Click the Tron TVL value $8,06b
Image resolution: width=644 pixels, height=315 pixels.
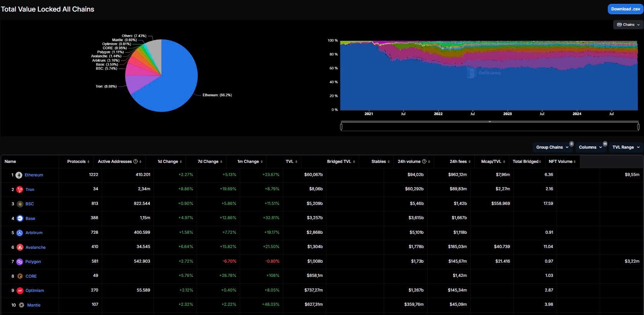pos(316,189)
